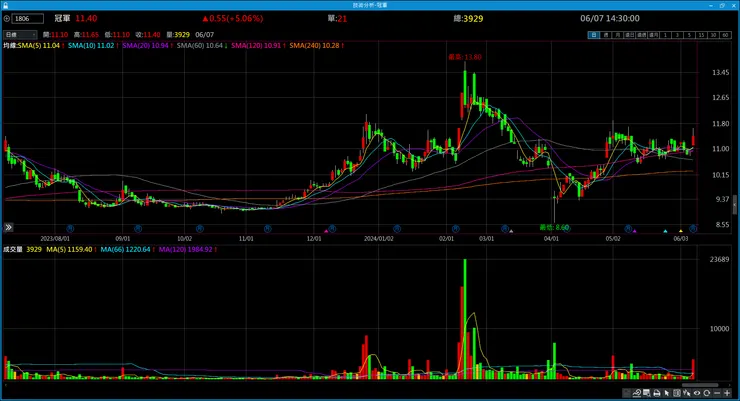Choose the sixth period button ending in 月
Image resolution: width=740 pixels, height=401 pixels.
coord(654,35)
